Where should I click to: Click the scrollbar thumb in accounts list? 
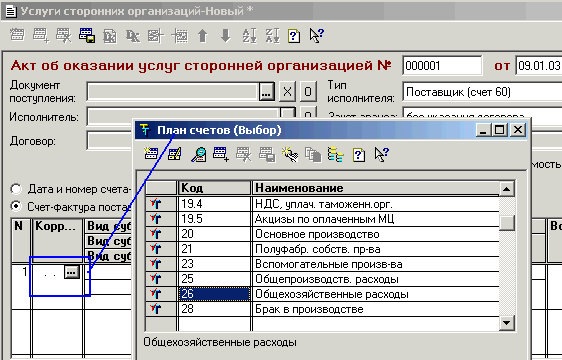[506, 223]
